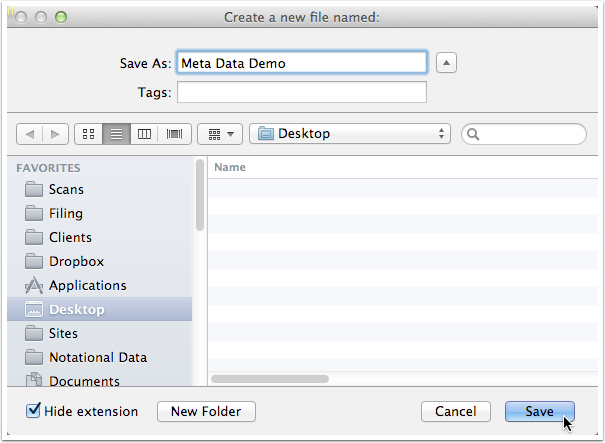Click the Cancel button
Viewport: 605px width, 443px height.
456,411
